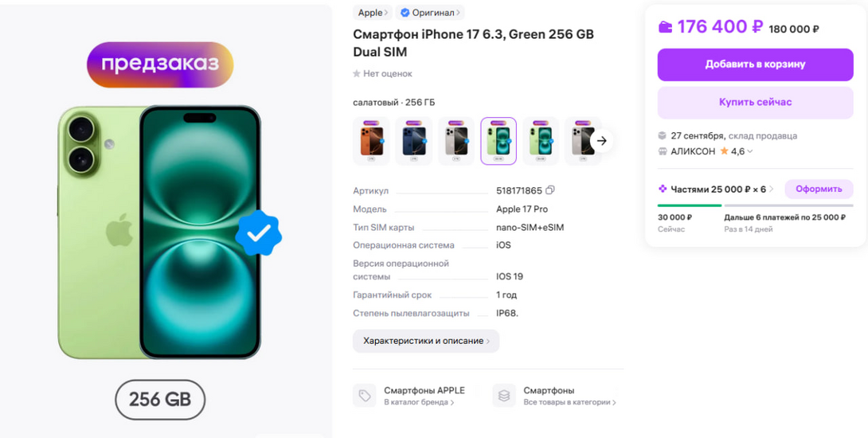
Task: Click the stack icon beside Смартфоны category
Action: click(x=504, y=396)
